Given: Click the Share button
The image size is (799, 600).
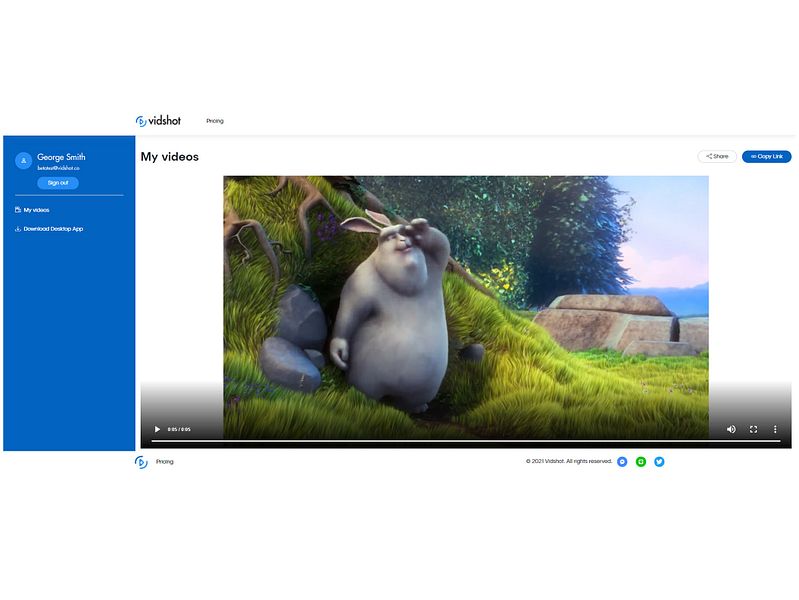Looking at the screenshot, I should point(716,156).
